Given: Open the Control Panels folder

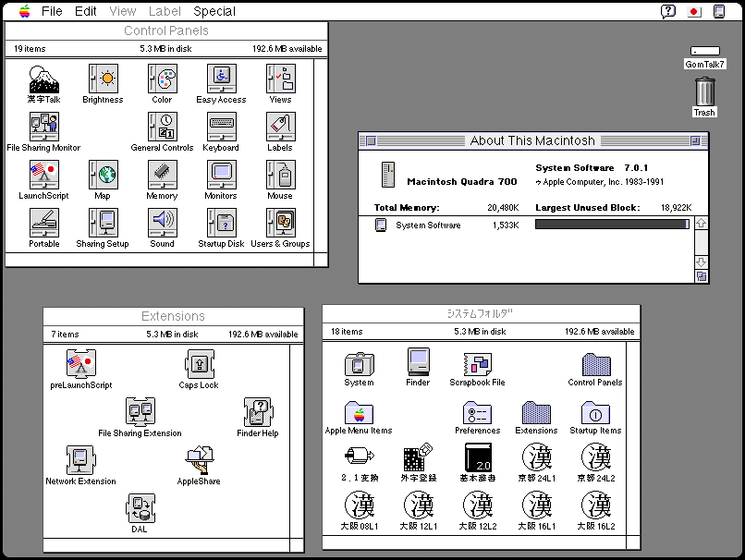Looking at the screenshot, I should (596, 364).
